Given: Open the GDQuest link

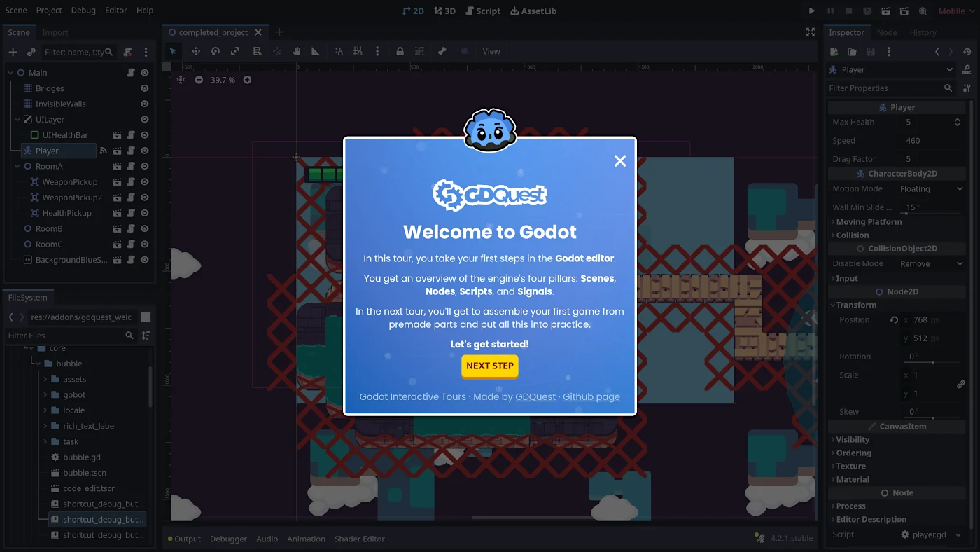Looking at the screenshot, I should coord(535,397).
